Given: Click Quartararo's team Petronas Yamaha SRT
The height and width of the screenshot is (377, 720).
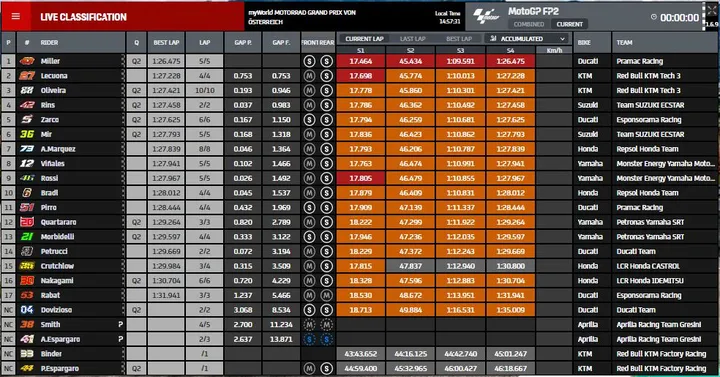Looking at the screenshot, I should 650,222.
